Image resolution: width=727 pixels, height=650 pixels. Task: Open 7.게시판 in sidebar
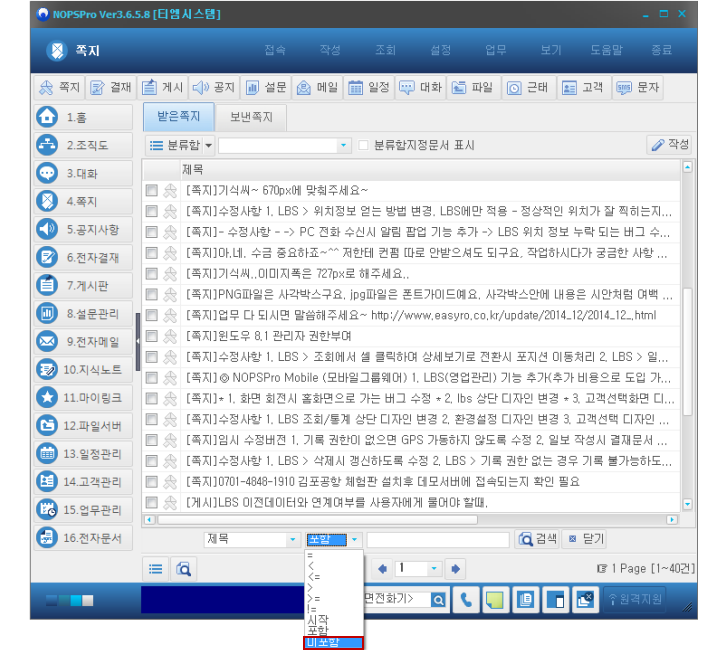tap(83, 286)
